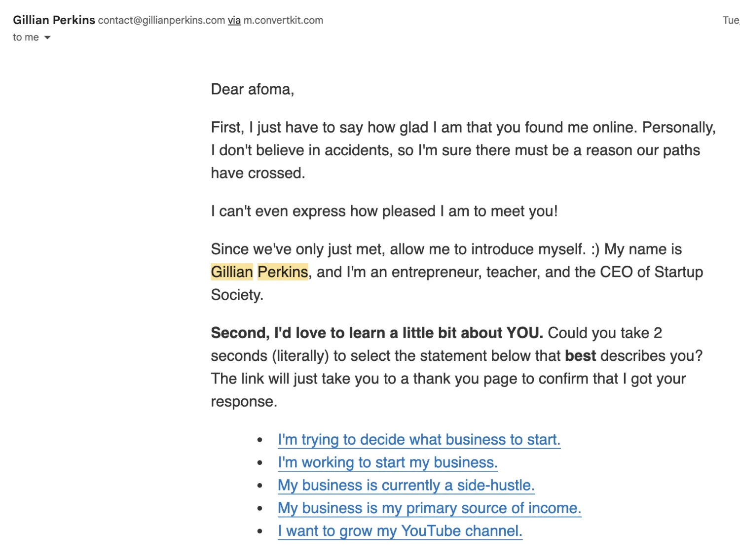This screenshot has height=560, width=740.
Task: Open "I'm trying to decide what business to start" link
Action: [x=419, y=439]
